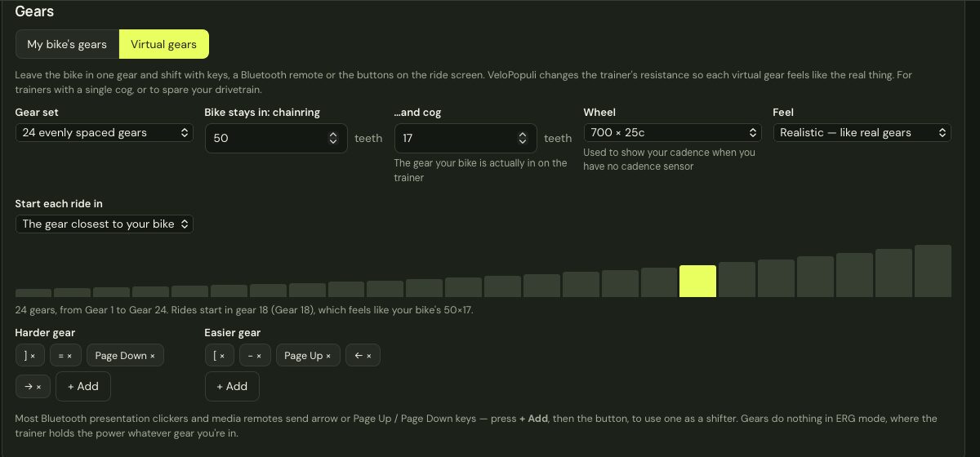Adjust the chainring teeth stepper arrows

tap(333, 138)
